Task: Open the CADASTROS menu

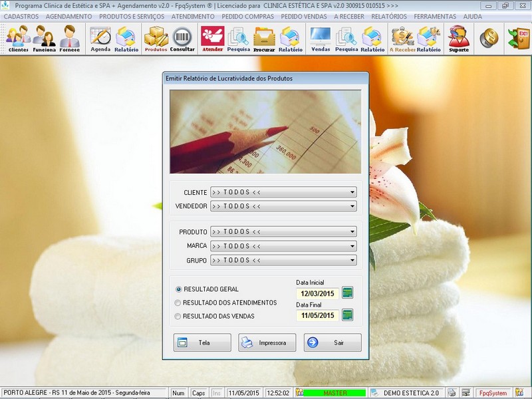Action: (x=21, y=16)
